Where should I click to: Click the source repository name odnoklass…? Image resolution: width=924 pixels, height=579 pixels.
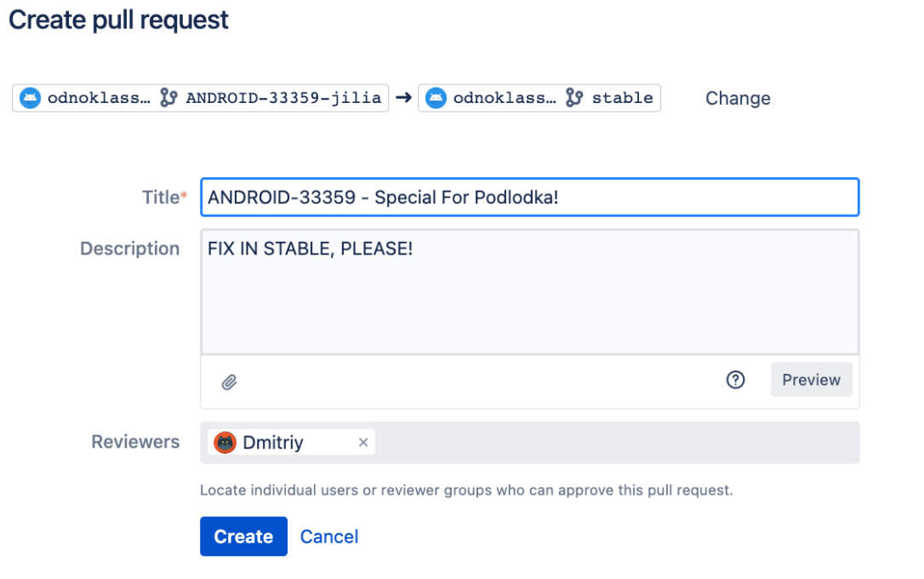[99, 98]
